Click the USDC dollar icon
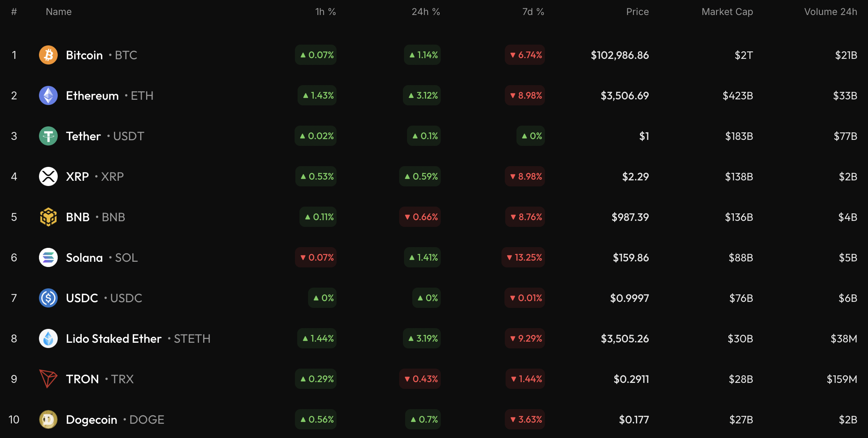This screenshot has height=438, width=868. 48,298
